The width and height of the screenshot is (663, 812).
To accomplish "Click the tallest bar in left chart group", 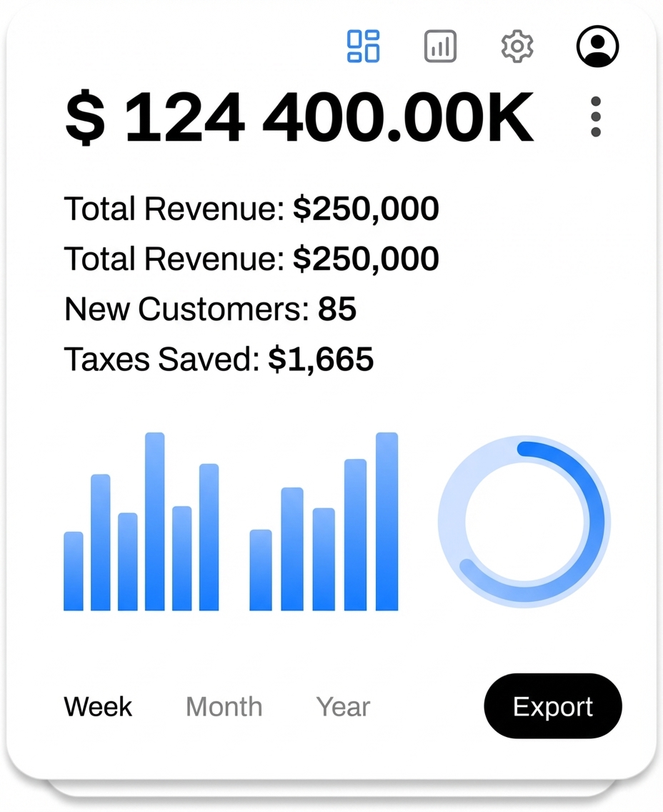I will coord(155,522).
